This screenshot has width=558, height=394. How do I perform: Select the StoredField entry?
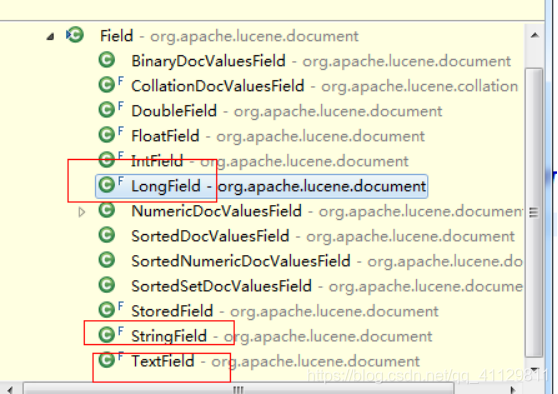point(285,311)
